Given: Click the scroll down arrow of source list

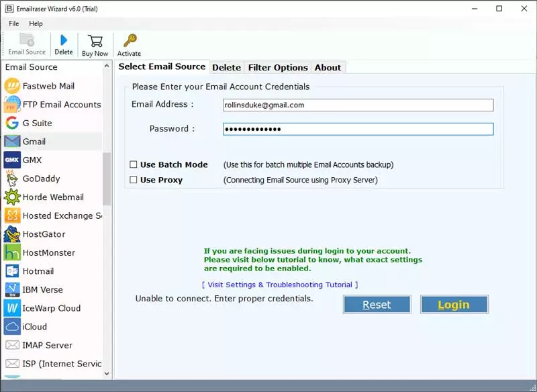Looking at the screenshot, I should pos(107,373).
